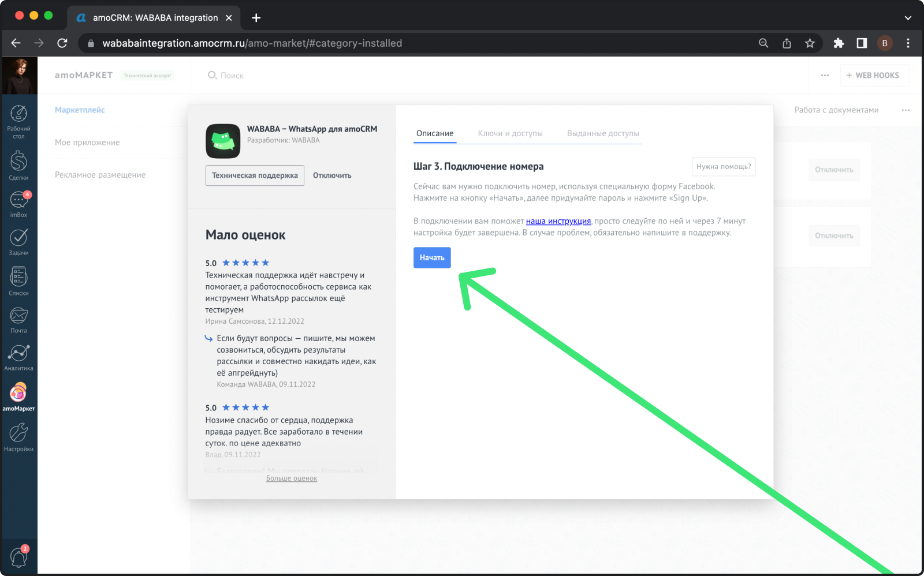Open the more options after Работа с документами
The width and height of the screenshot is (924, 576).
(x=906, y=110)
